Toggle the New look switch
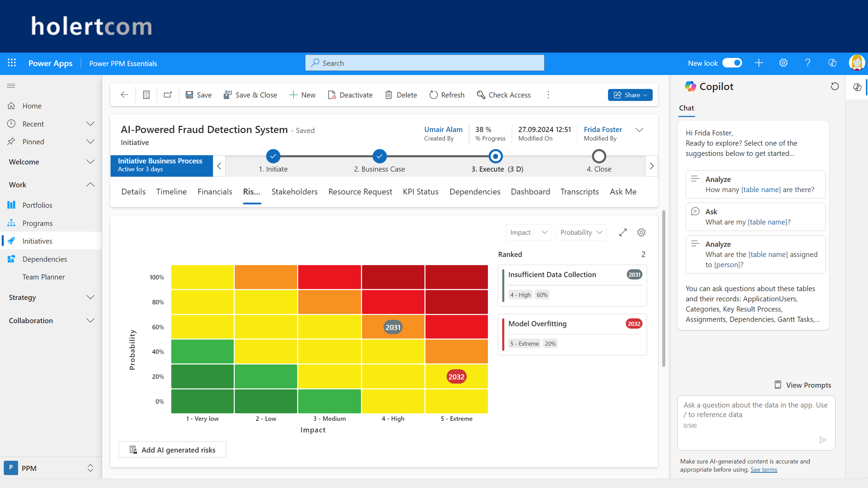Screen dimensions: 868x488 (x=732, y=63)
